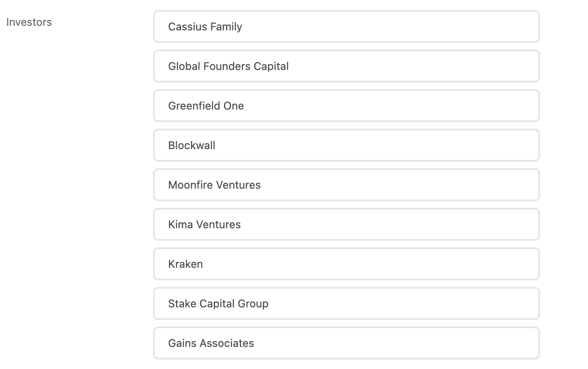This screenshot has width=588, height=369.
Task: Select the Moonfire Ventures text field
Action: coord(346,185)
